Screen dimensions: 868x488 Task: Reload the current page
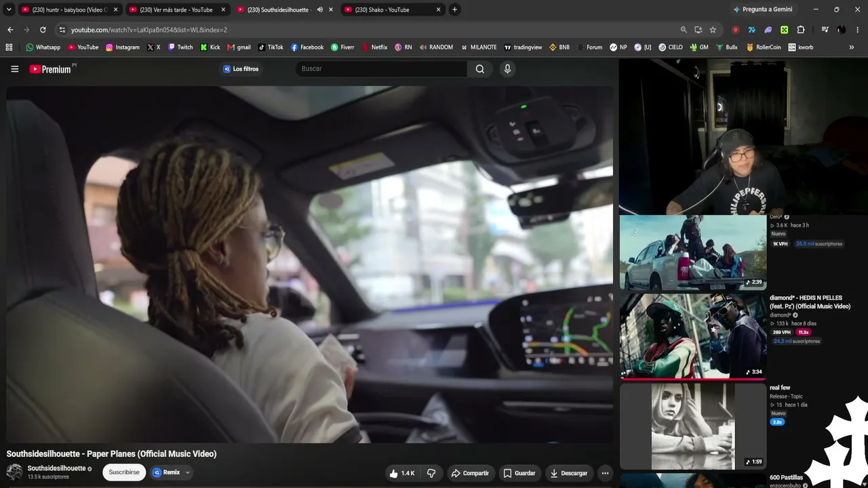tap(43, 30)
